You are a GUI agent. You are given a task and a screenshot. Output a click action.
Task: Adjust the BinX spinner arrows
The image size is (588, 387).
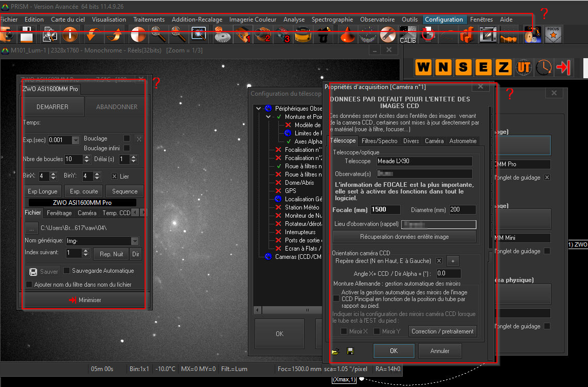pyautogui.click(x=54, y=176)
